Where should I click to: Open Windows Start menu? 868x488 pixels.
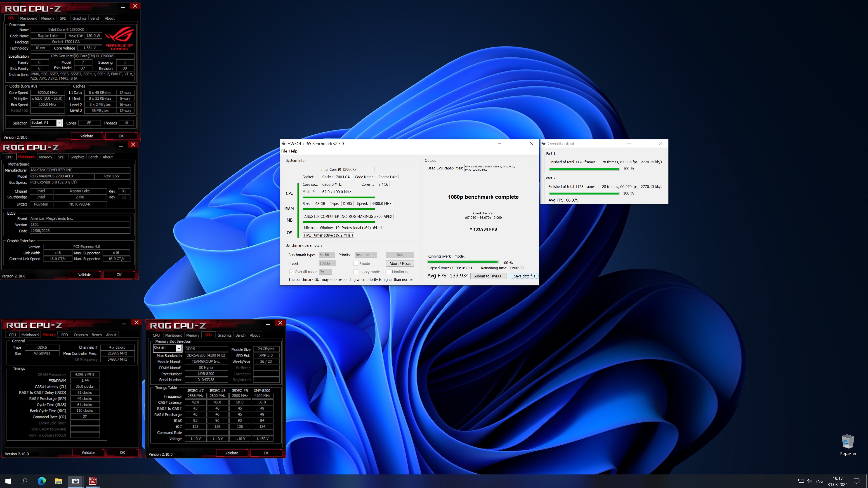(8, 481)
